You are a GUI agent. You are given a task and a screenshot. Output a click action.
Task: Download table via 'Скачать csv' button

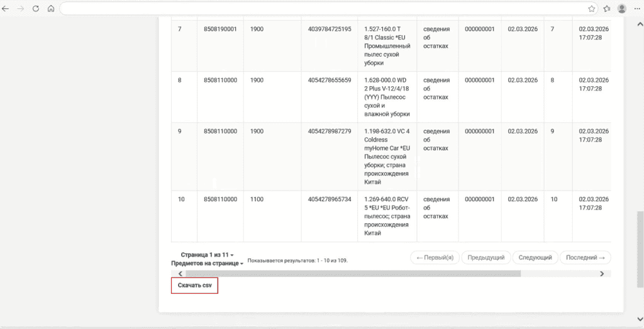tap(194, 286)
